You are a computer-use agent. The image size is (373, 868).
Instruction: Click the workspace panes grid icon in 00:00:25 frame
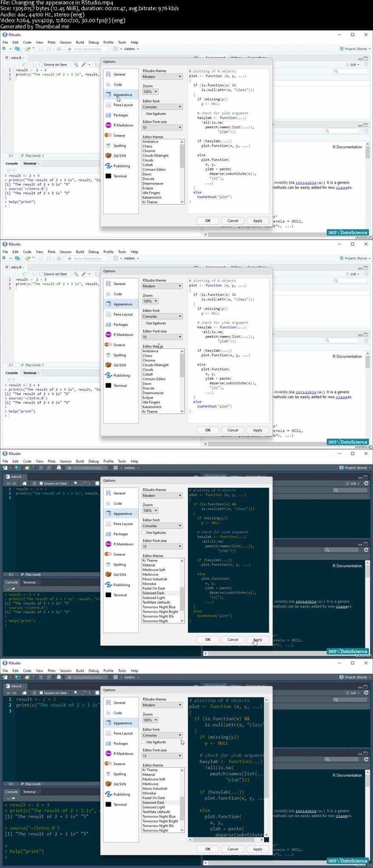(115, 49)
